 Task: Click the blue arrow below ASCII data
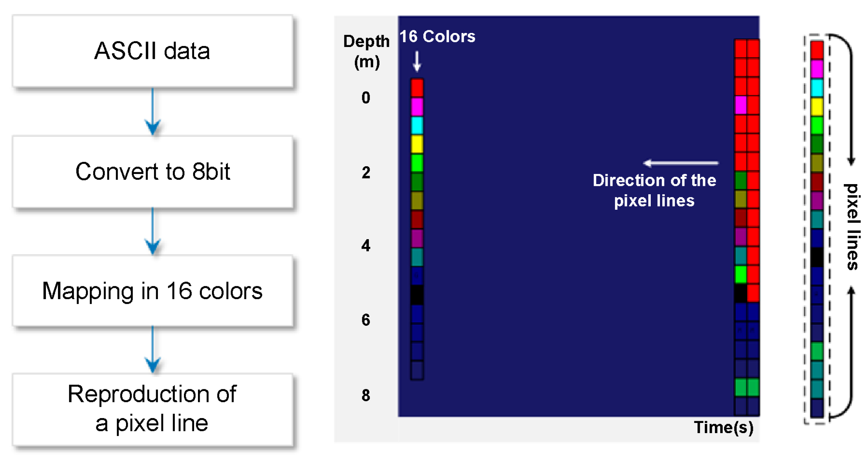point(153,112)
